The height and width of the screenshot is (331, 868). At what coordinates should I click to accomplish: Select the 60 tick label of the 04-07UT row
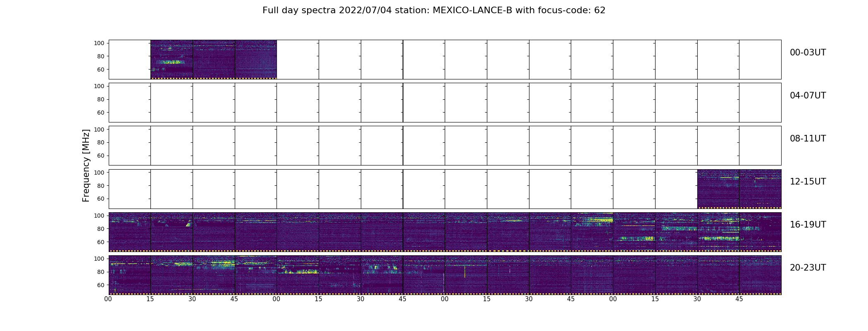click(101, 113)
